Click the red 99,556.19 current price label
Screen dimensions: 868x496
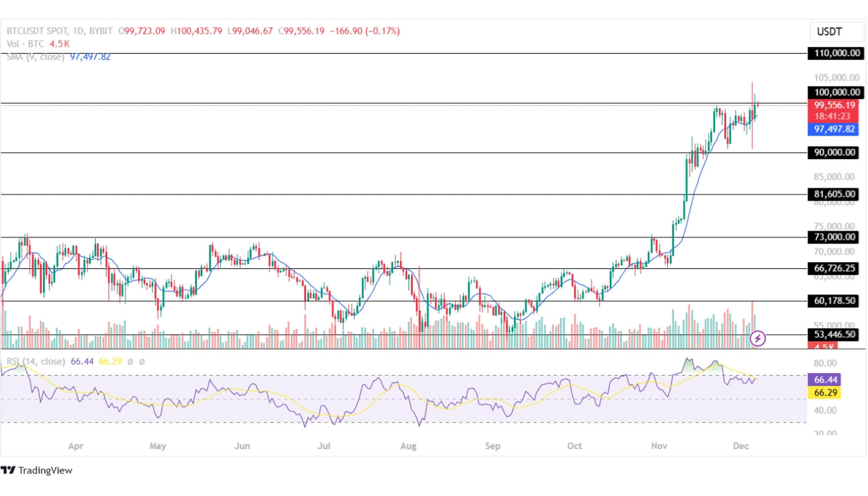[834, 105]
